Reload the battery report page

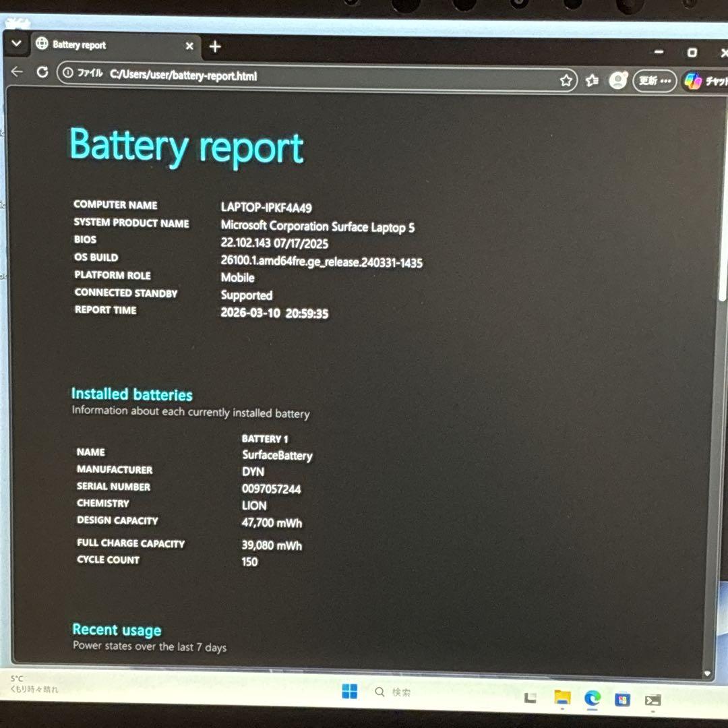(42, 72)
